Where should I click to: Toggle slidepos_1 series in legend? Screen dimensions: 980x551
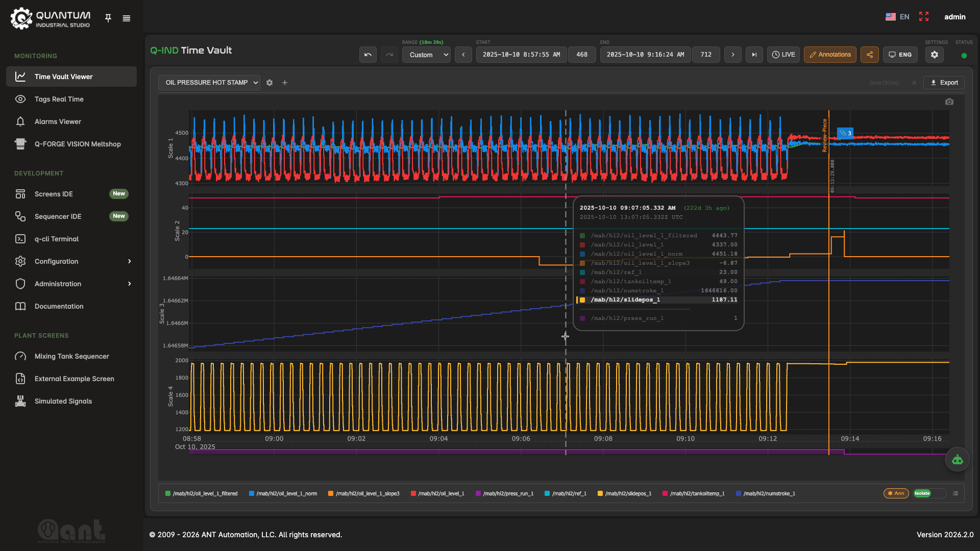(x=625, y=493)
